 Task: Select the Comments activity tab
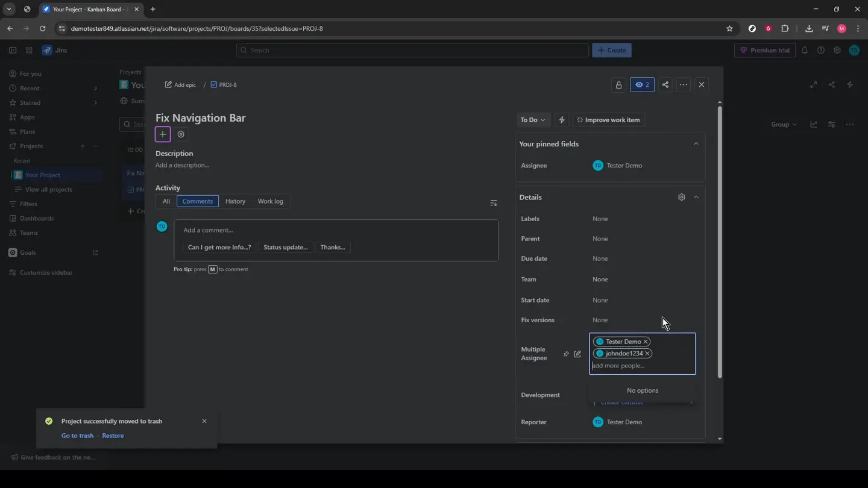point(198,201)
